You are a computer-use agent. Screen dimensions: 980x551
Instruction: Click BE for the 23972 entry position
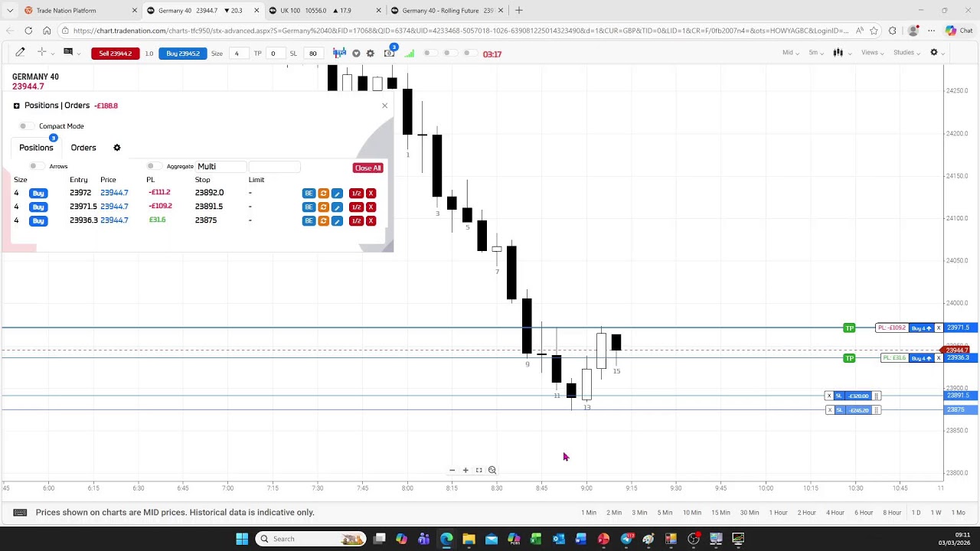309,194
